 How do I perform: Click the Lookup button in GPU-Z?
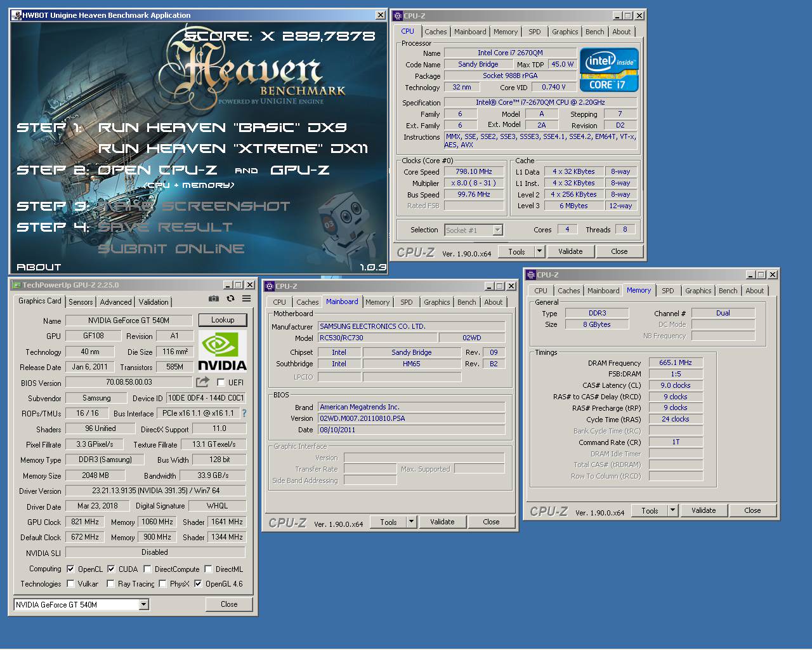(223, 320)
